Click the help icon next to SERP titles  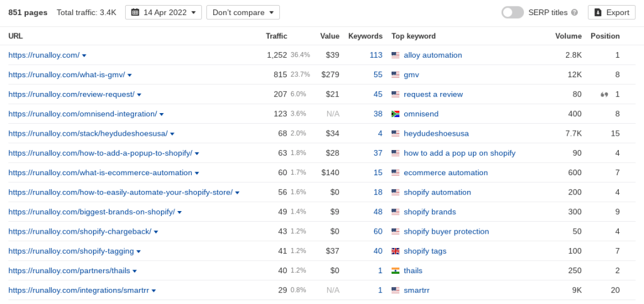[x=574, y=13]
